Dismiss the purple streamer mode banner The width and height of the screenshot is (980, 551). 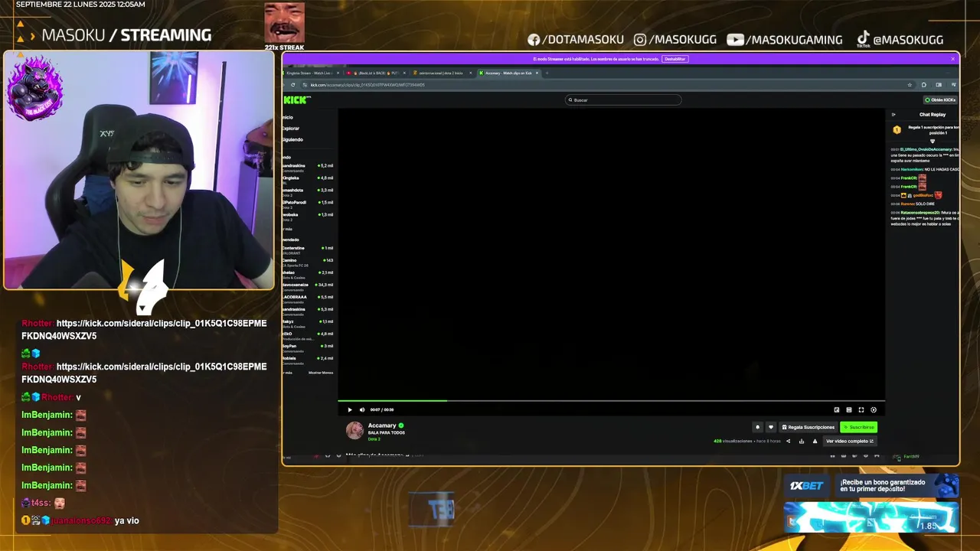(953, 59)
